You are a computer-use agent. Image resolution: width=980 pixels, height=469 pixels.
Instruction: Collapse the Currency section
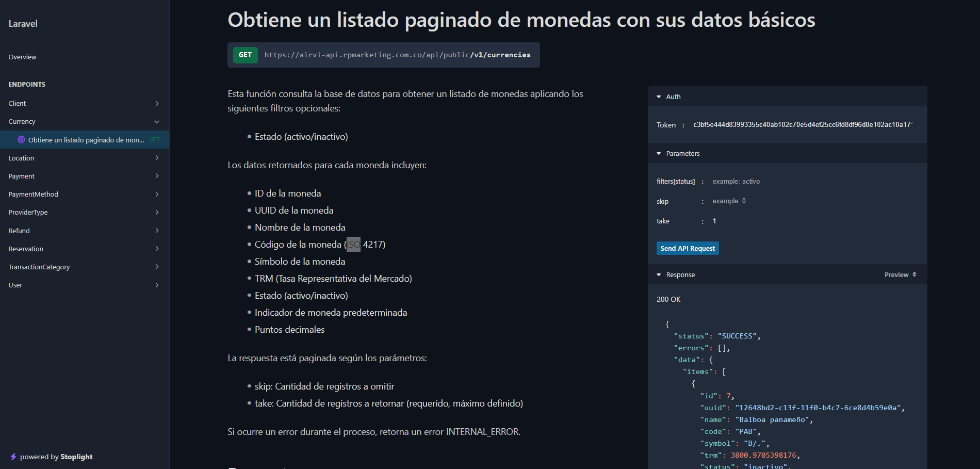coord(157,122)
